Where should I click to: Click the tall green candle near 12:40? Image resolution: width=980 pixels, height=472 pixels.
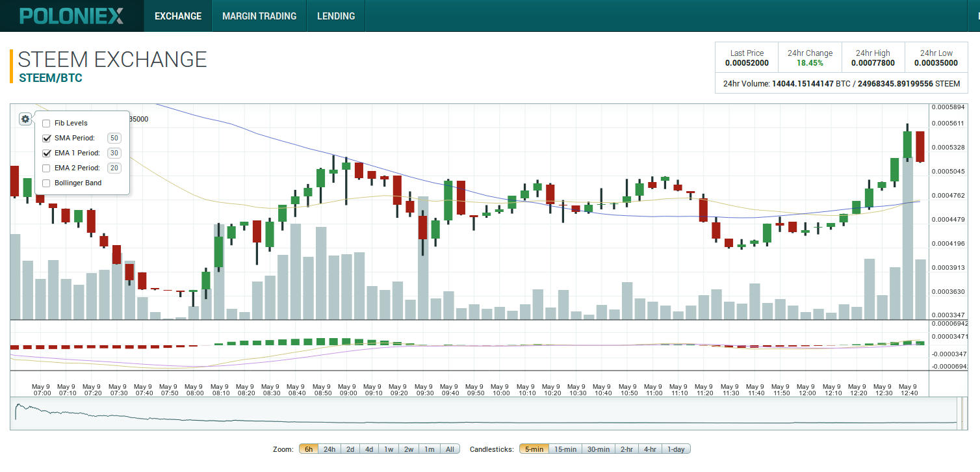click(x=907, y=146)
